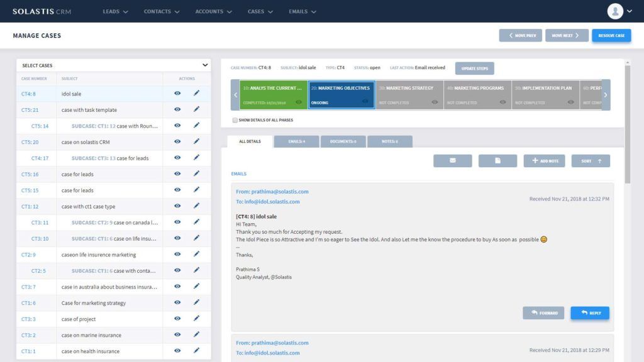The image size is (644, 362).
Task: View idol sale case via eye icon
Action: (177, 93)
